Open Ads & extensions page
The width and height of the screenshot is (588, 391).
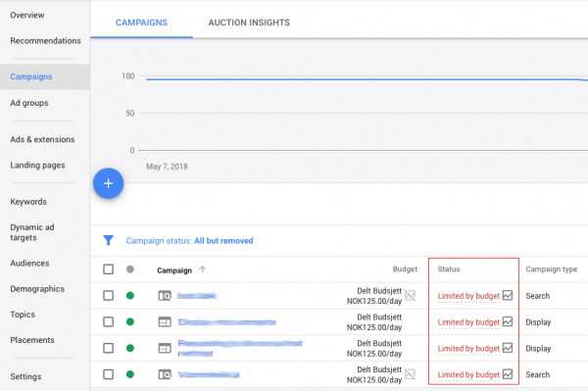click(42, 139)
